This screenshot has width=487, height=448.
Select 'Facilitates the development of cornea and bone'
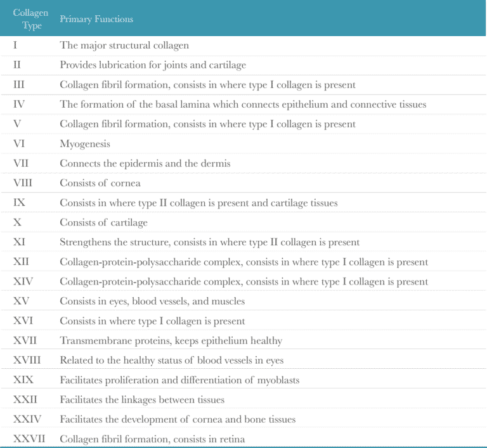click(x=164, y=419)
